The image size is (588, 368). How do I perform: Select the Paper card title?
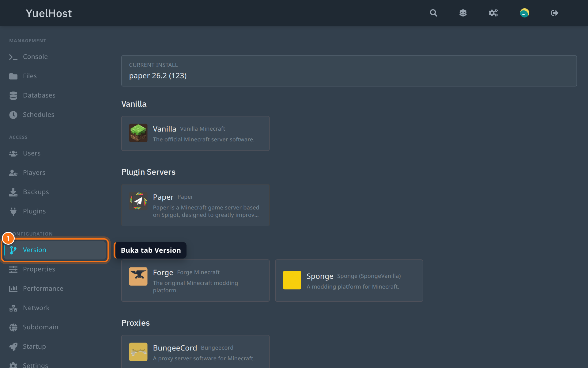point(163,197)
